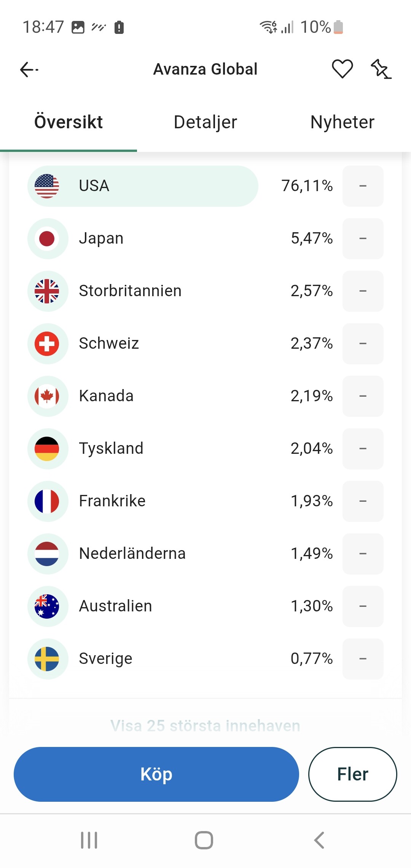
Task: Tap the Android home navigation button
Action: (204, 840)
